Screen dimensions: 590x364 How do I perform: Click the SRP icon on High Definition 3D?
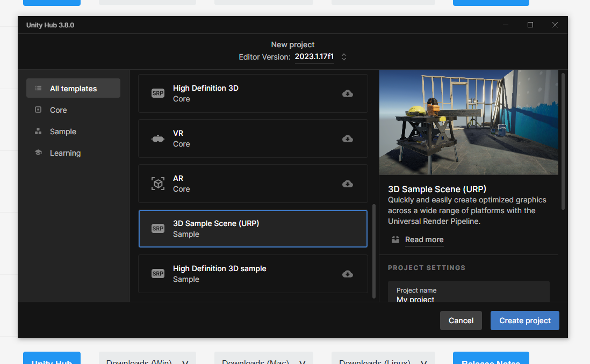[x=157, y=93]
